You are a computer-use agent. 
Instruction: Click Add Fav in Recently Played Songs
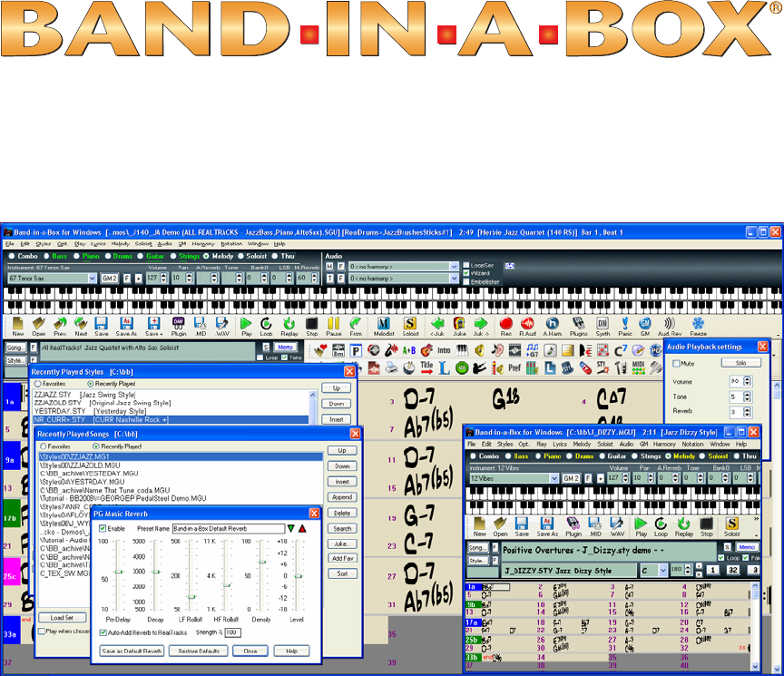click(x=342, y=559)
